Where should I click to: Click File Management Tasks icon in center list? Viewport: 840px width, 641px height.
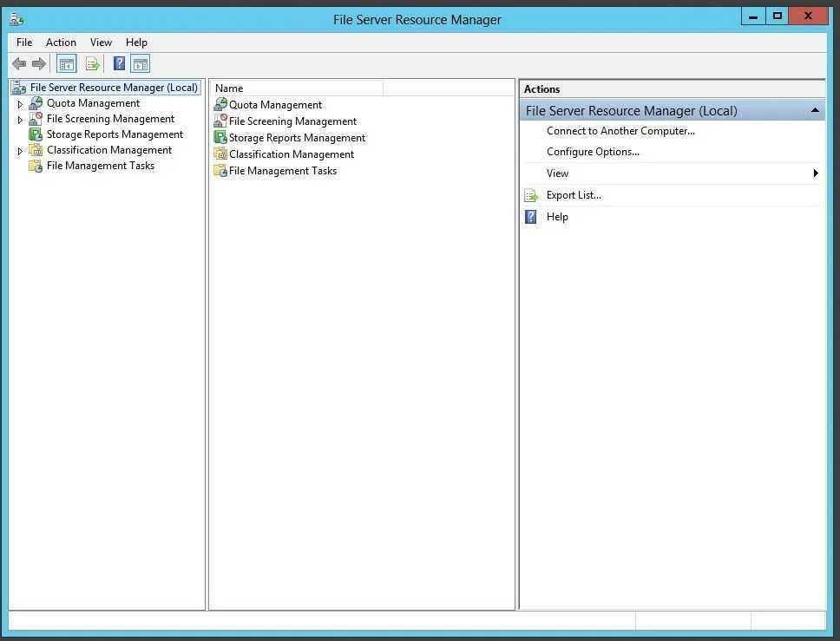tap(220, 170)
